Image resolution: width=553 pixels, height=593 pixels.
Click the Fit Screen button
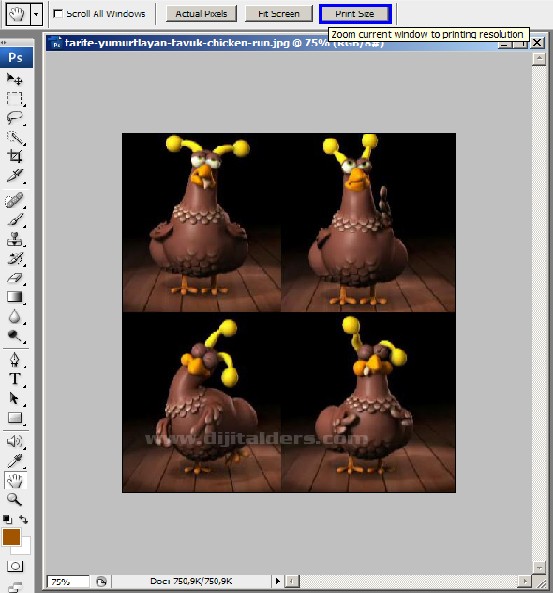[279, 14]
